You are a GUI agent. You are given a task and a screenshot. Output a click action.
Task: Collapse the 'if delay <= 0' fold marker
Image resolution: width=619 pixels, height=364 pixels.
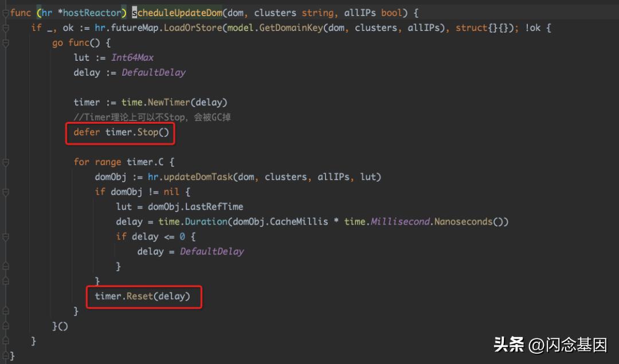(x=6, y=237)
